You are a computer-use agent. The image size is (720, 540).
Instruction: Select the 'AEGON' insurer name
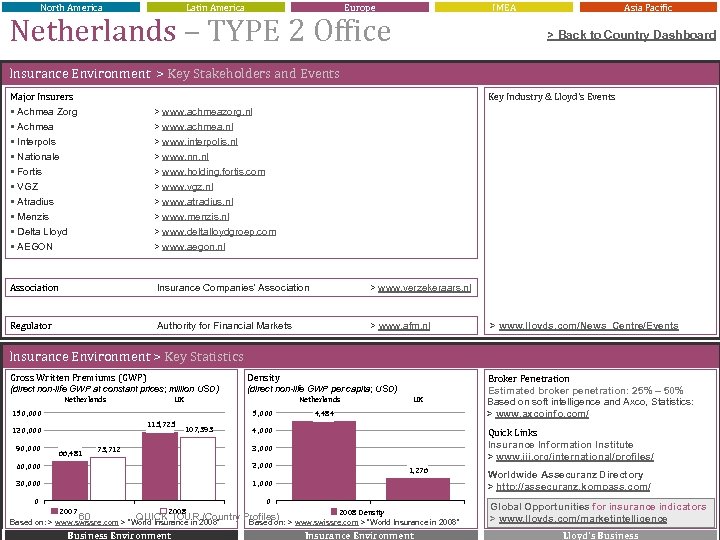(35, 247)
